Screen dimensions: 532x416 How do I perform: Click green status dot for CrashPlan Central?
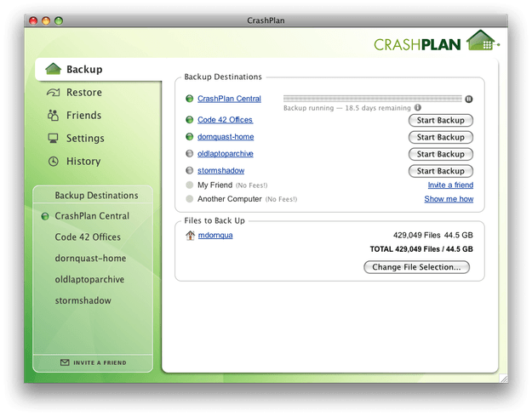189,99
